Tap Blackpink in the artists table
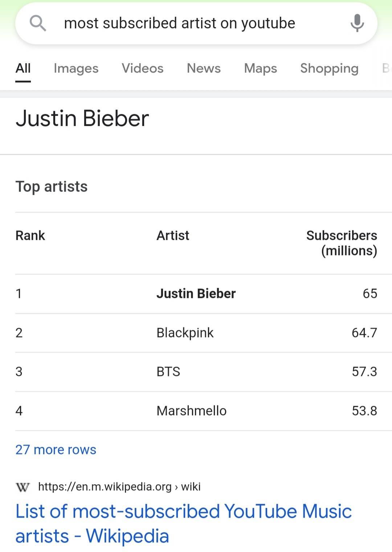 pos(185,333)
